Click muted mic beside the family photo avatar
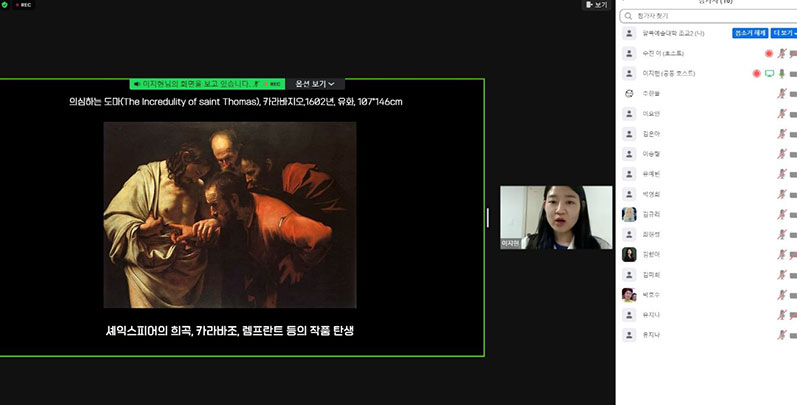This screenshot has height=405, width=797. point(782,295)
